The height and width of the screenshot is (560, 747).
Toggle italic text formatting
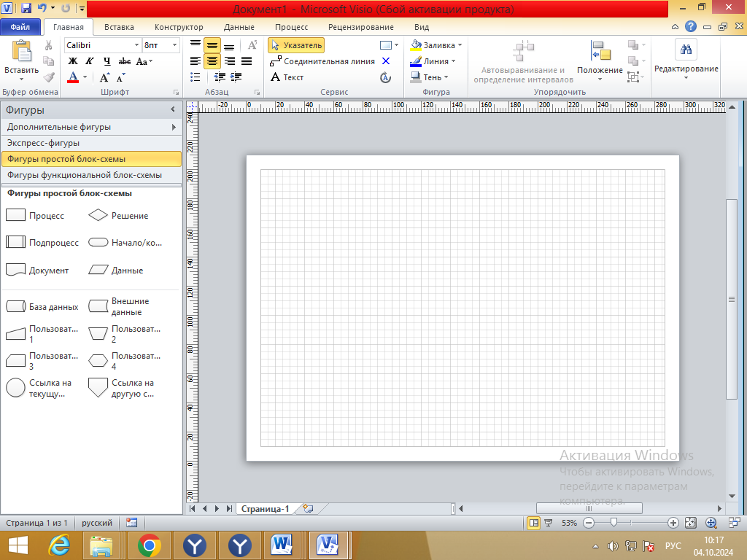[90, 61]
